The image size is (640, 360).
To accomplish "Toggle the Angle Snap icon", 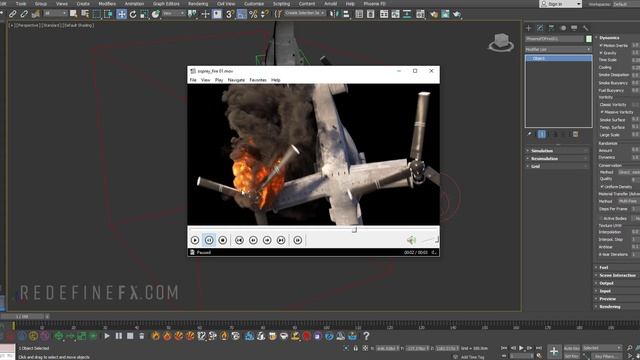I will tap(242, 14).
